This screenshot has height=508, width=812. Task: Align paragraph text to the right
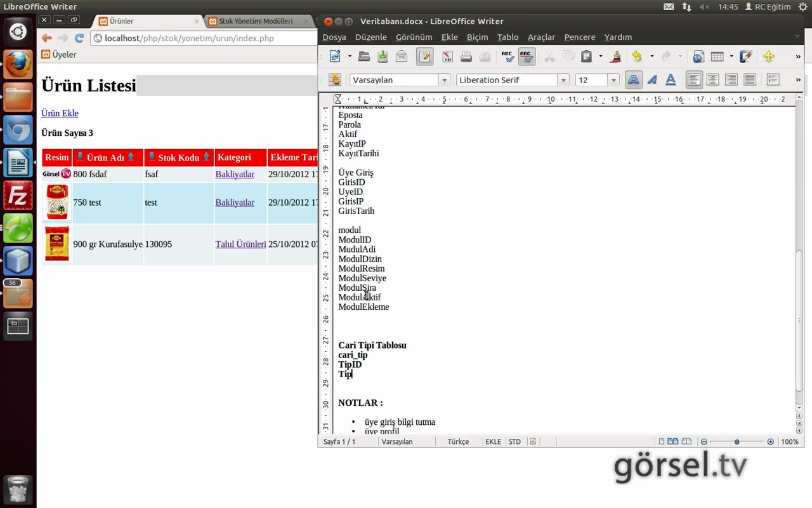click(731, 79)
